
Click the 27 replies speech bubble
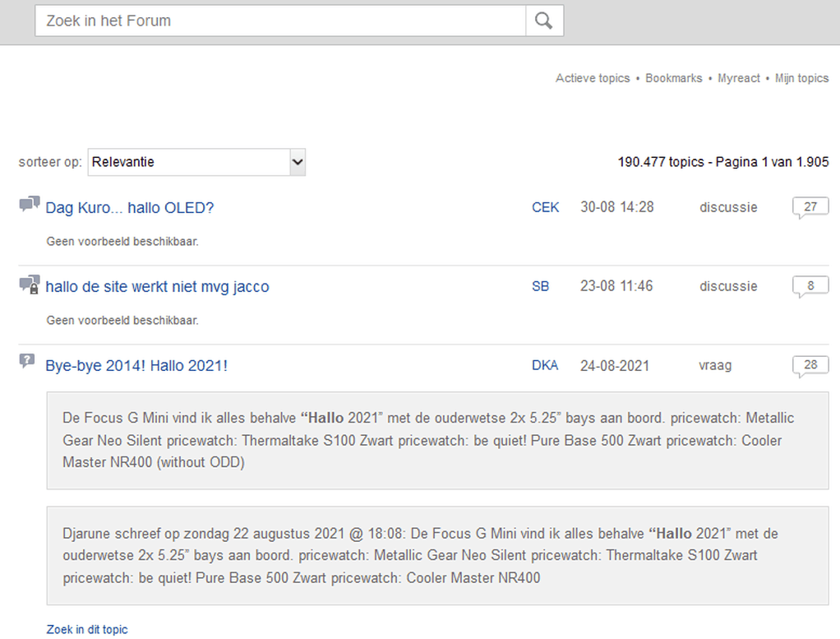810,207
